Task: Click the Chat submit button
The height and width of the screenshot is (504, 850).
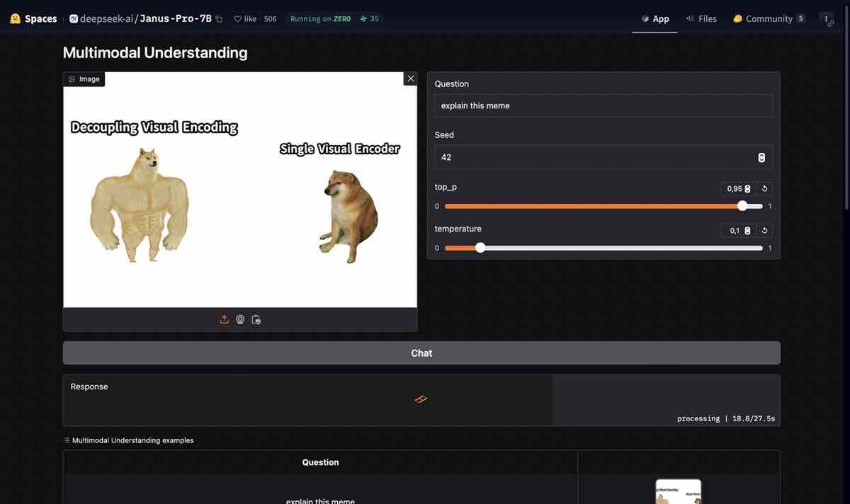Action: pos(421,353)
